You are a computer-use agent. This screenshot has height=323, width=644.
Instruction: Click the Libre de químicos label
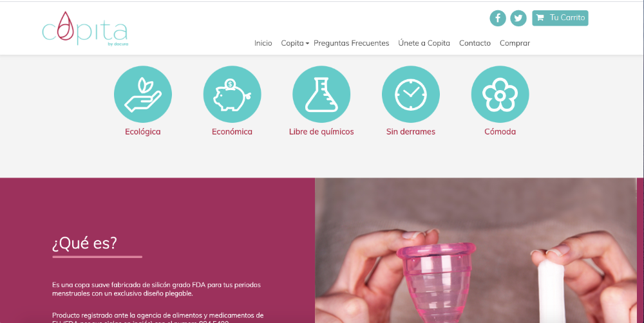(x=321, y=132)
